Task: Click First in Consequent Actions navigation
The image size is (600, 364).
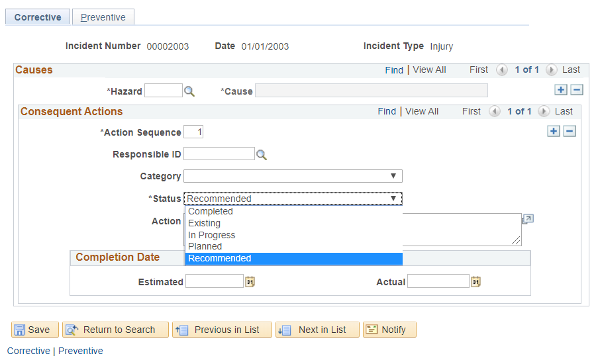Action: (472, 111)
